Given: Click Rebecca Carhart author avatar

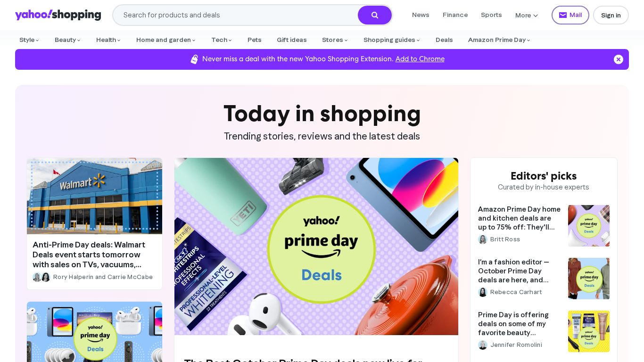Looking at the screenshot, I should [x=483, y=292].
